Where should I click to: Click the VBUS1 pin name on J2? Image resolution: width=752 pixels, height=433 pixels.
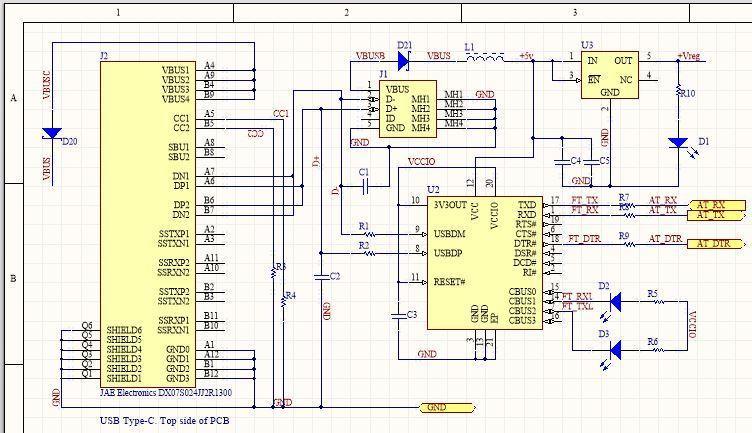(176, 70)
